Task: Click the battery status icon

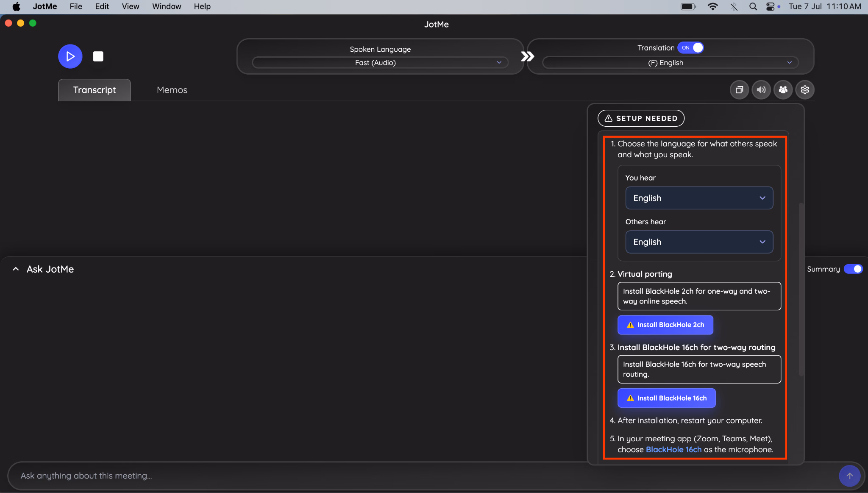Action: [x=688, y=6]
